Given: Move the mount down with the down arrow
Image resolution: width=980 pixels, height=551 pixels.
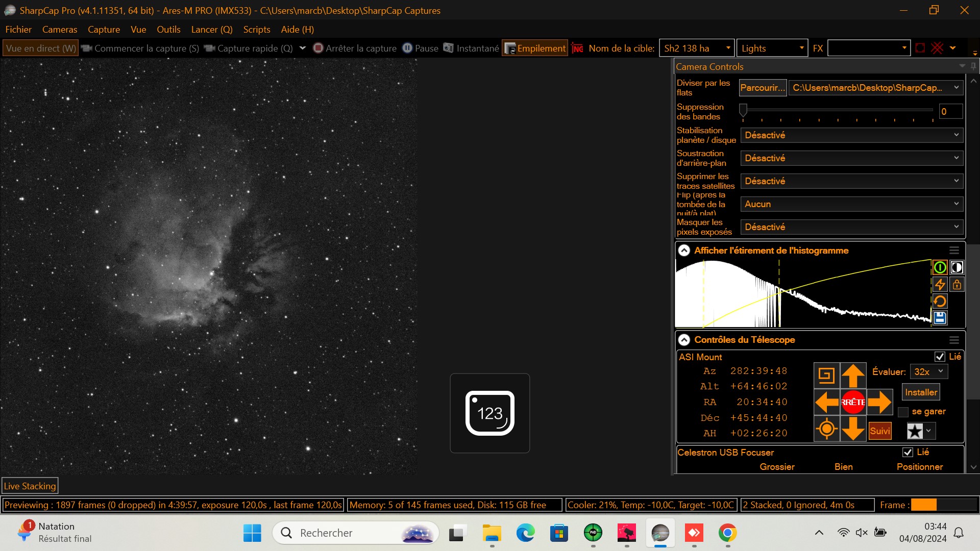Looking at the screenshot, I should click(x=853, y=428).
